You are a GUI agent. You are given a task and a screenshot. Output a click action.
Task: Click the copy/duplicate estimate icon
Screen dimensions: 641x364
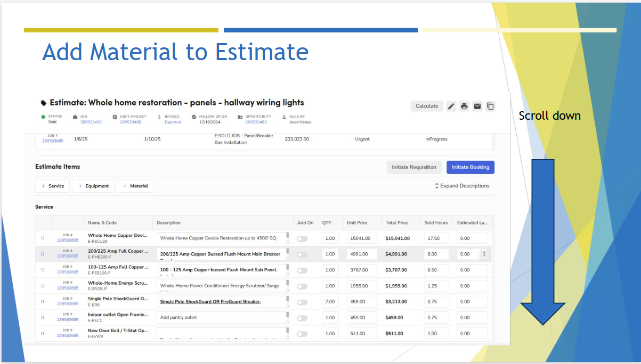click(x=490, y=106)
